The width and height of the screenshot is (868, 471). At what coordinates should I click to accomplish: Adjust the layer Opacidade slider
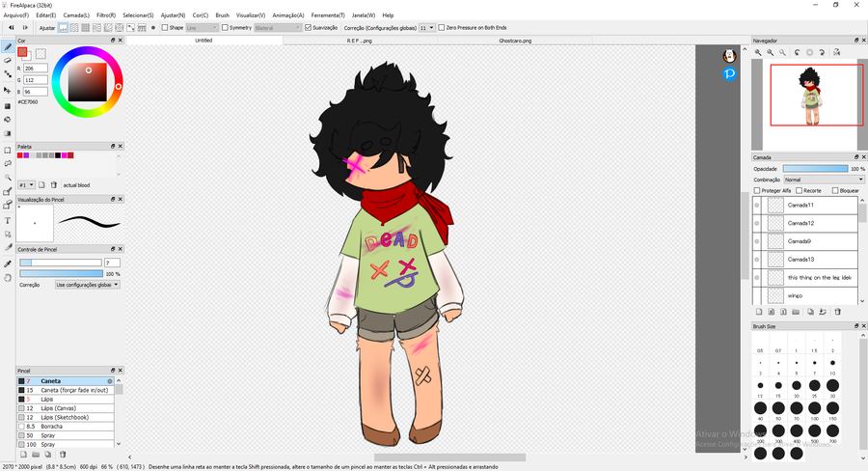point(815,169)
